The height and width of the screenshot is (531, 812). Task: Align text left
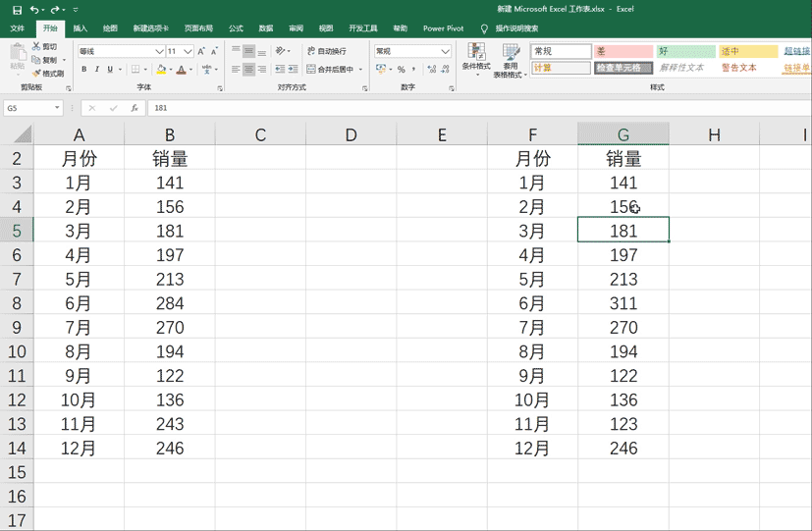237,69
